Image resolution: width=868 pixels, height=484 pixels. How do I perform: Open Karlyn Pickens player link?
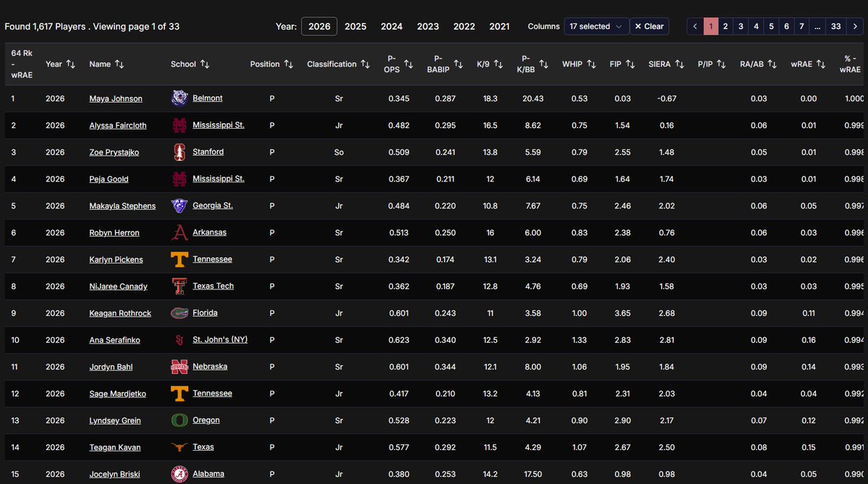tap(116, 259)
